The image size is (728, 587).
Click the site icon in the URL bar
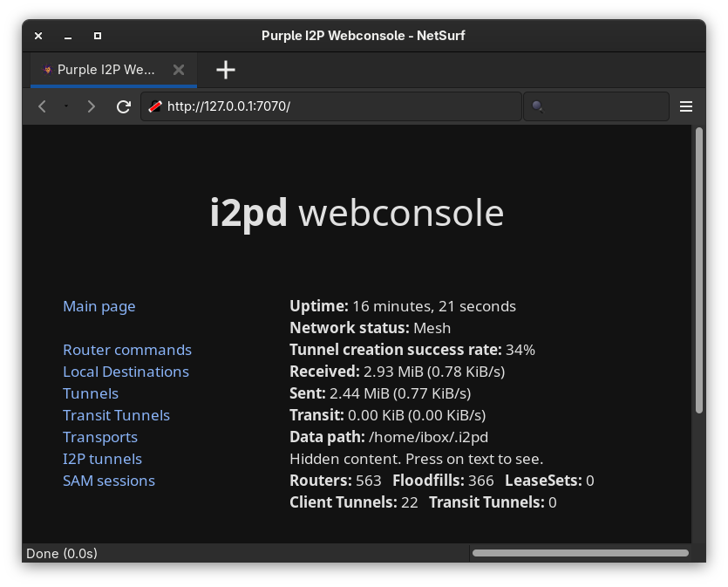pyautogui.click(x=154, y=106)
